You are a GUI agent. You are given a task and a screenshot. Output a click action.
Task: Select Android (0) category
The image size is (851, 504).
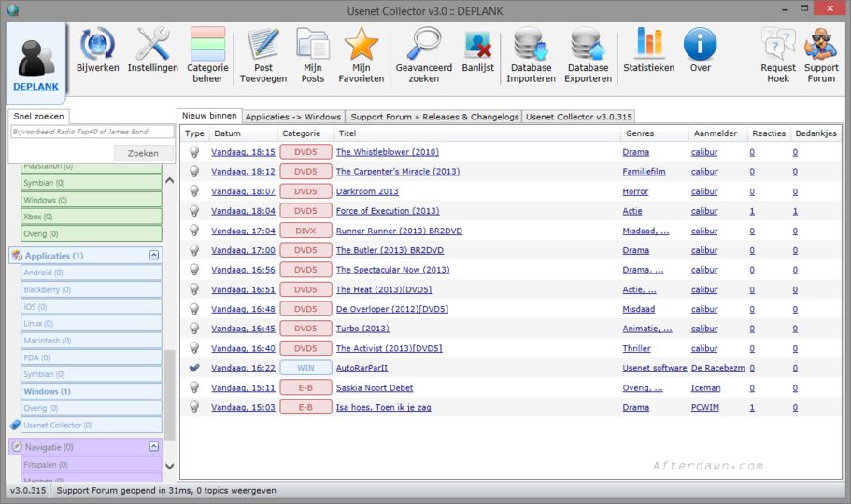(x=92, y=273)
